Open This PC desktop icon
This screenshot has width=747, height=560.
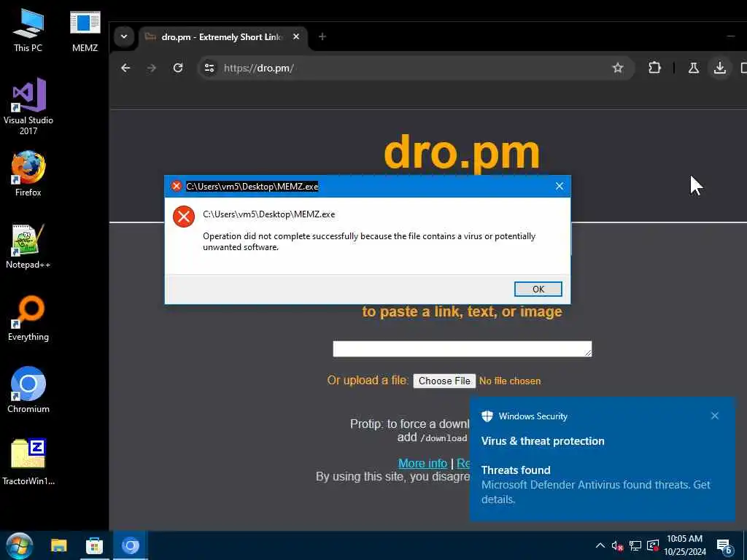coord(28,31)
